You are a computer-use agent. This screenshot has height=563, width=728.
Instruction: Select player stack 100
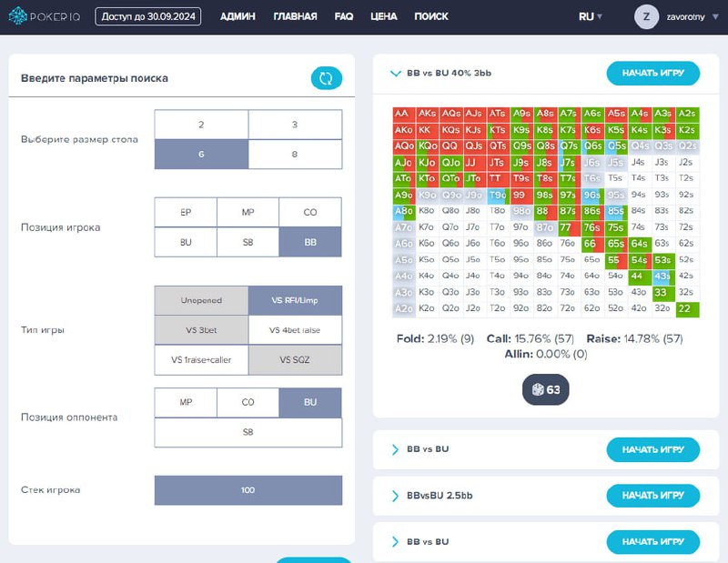tap(248, 490)
